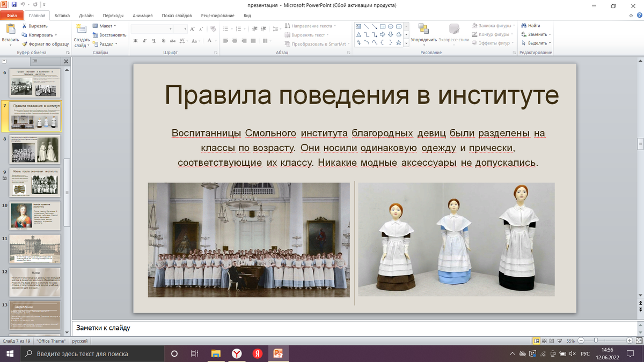This screenshot has width=644, height=362.
Task: Align paragraph text to the right
Action: click(244, 41)
